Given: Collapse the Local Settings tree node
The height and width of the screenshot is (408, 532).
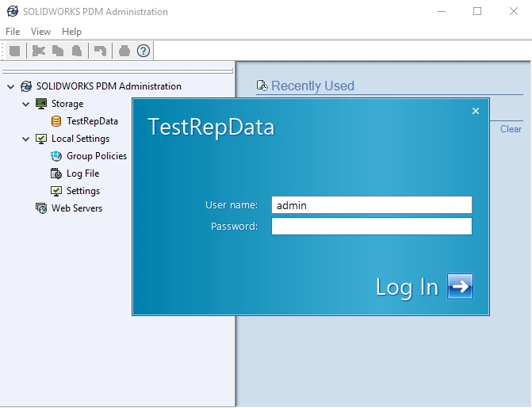Looking at the screenshot, I should click(26, 139).
